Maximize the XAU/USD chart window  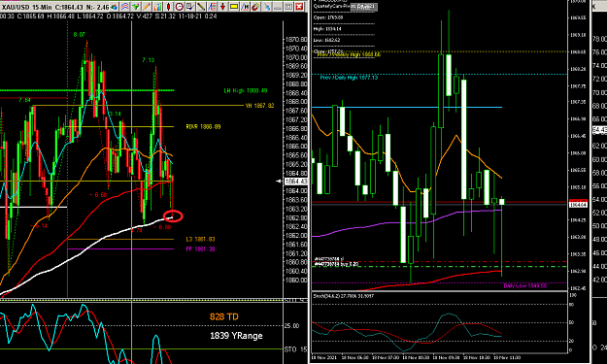288,7
